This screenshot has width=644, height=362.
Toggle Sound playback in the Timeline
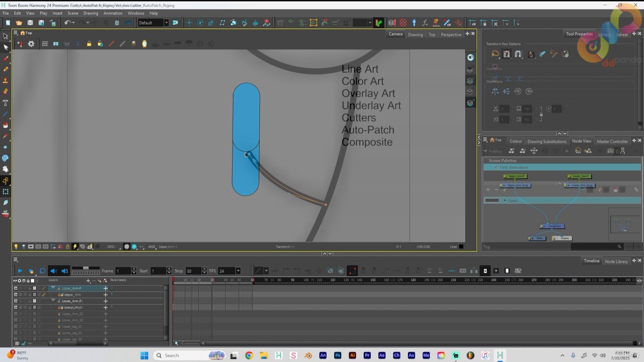point(53,271)
